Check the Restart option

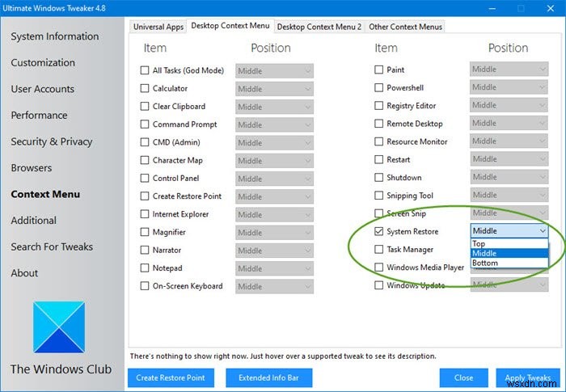point(378,159)
